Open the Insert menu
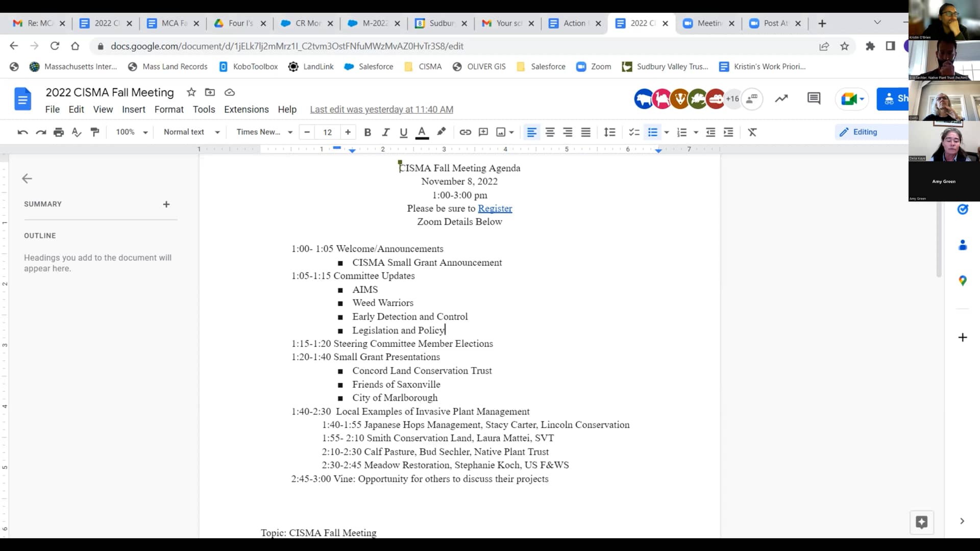980x551 pixels. [x=133, y=109]
